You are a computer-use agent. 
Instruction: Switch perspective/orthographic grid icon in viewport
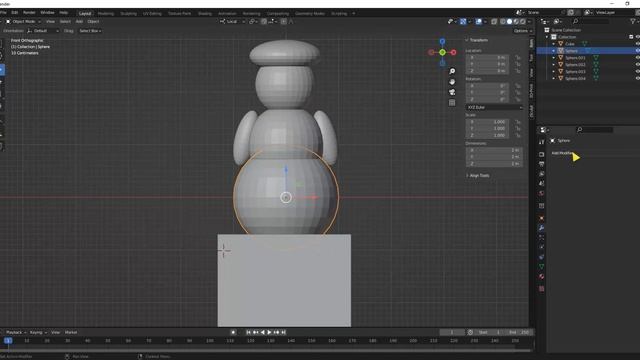pyautogui.click(x=452, y=103)
